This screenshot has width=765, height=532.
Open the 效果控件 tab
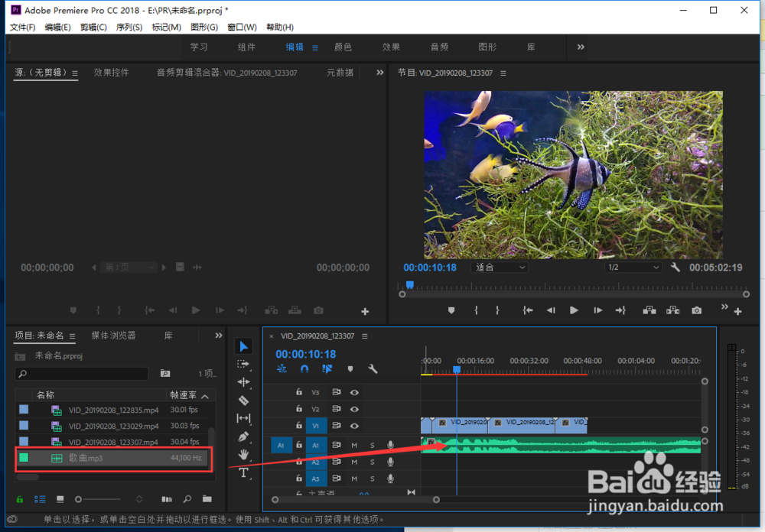[x=111, y=73]
